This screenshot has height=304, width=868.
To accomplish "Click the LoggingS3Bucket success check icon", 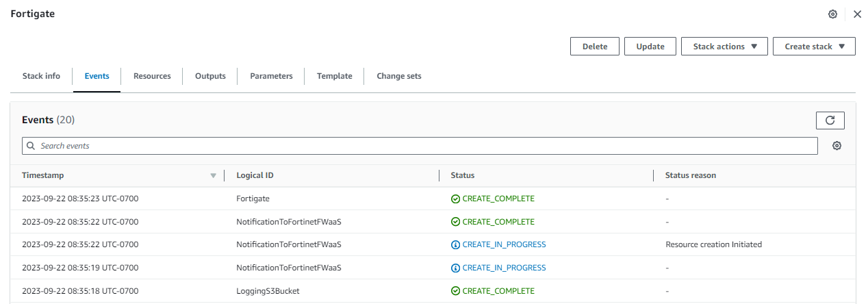I will point(455,291).
